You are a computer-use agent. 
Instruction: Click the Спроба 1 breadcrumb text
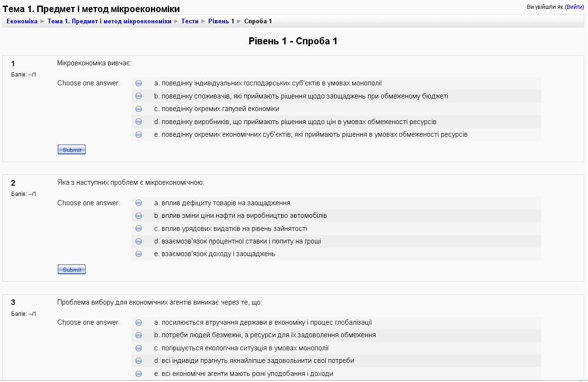click(258, 21)
